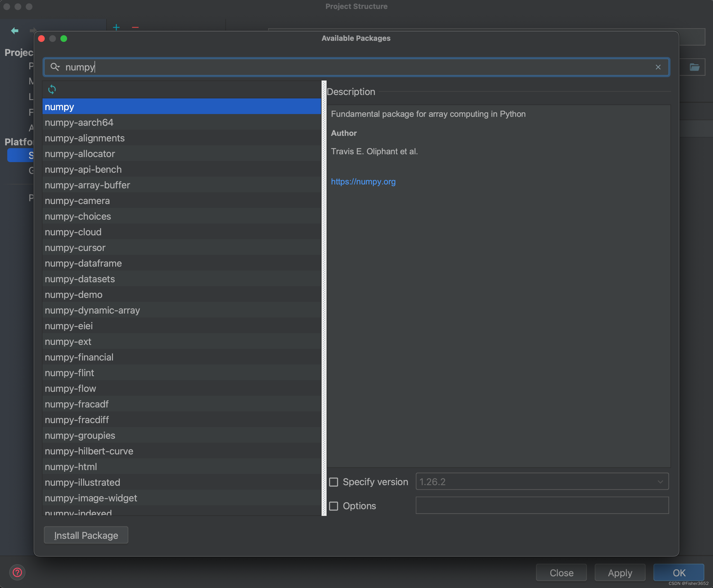Select the numpy package row
The height and width of the screenshot is (588, 713).
click(x=182, y=107)
